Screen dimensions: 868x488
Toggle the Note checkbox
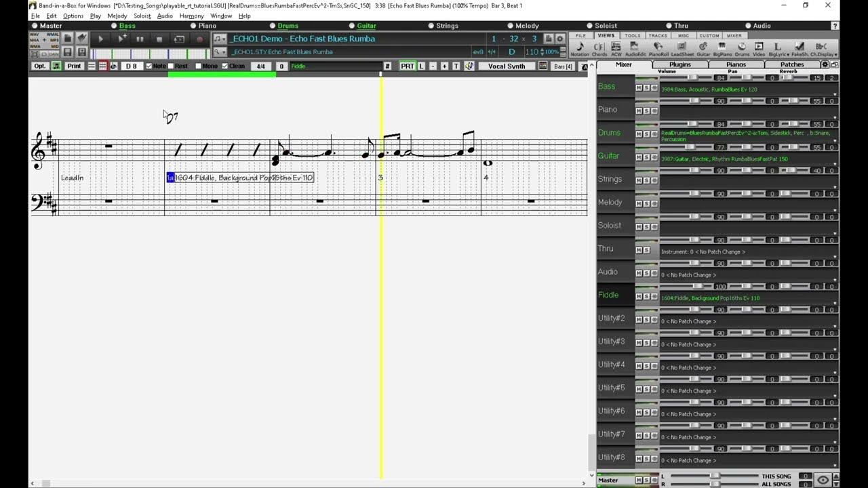149,66
